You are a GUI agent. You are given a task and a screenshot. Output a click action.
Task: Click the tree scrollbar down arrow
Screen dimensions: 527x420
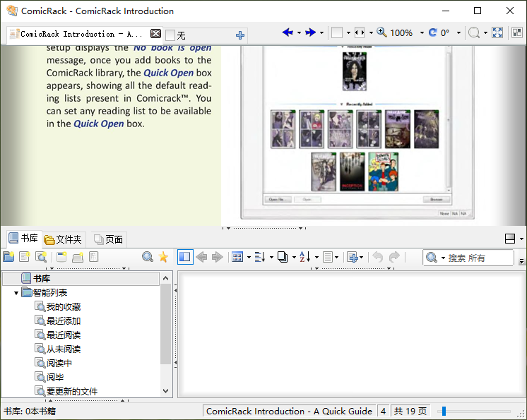pyautogui.click(x=165, y=391)
